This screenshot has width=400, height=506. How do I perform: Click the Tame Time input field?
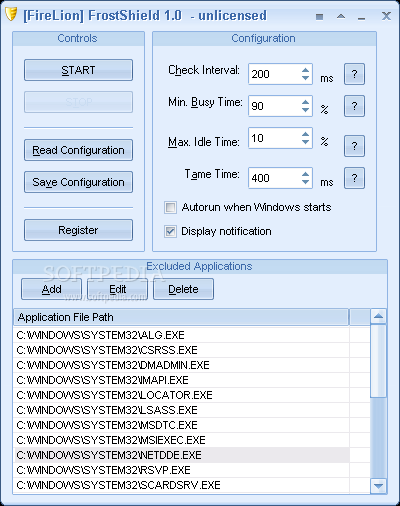tap(274, 178)
